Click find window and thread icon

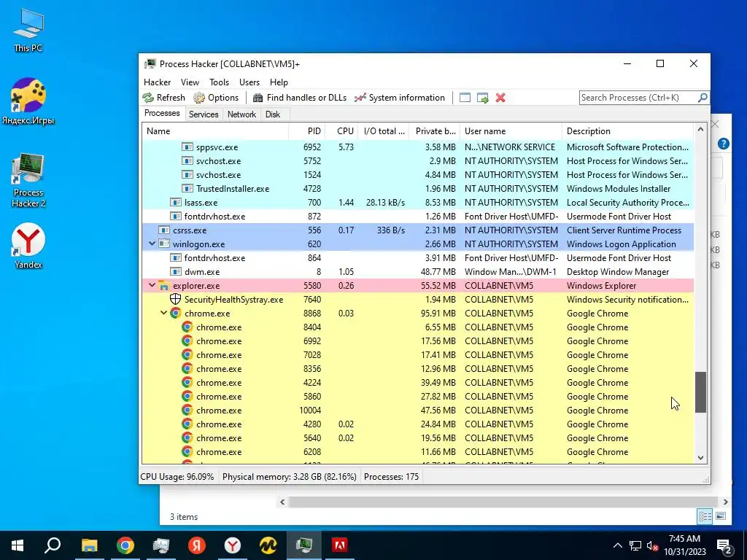pos(483,98)
